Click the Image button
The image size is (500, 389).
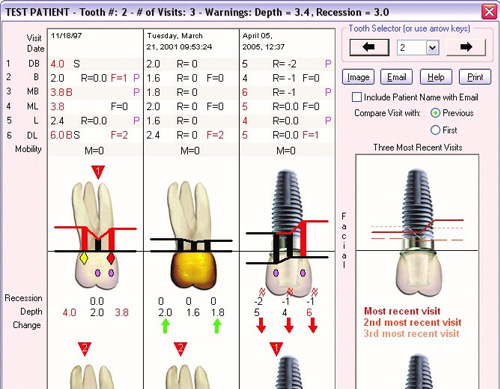point(358,77)
